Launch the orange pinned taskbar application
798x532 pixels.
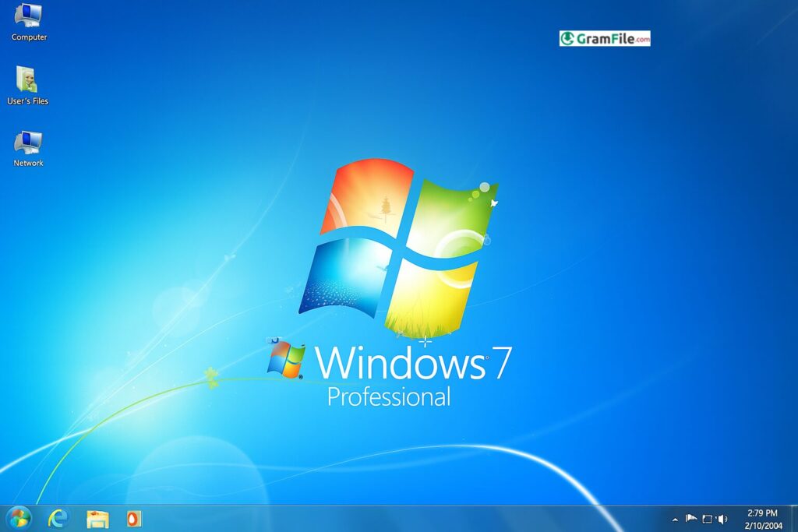[132, 517]
